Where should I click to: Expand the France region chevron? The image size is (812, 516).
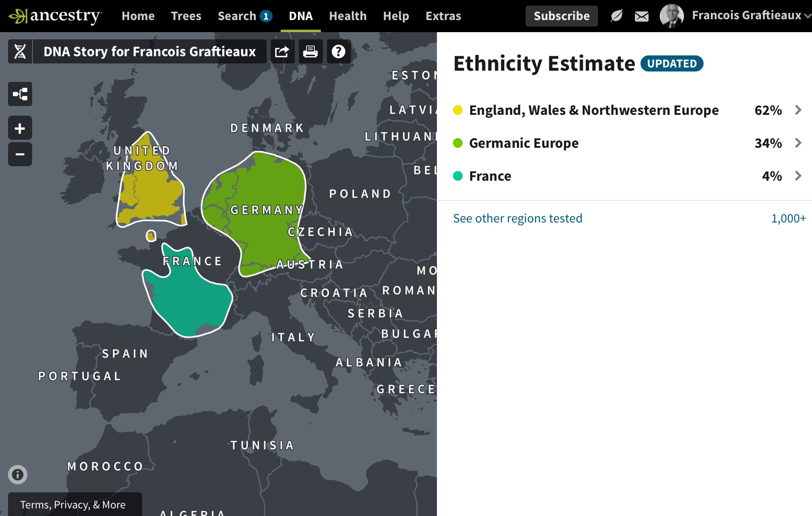(x=798, y=176)
